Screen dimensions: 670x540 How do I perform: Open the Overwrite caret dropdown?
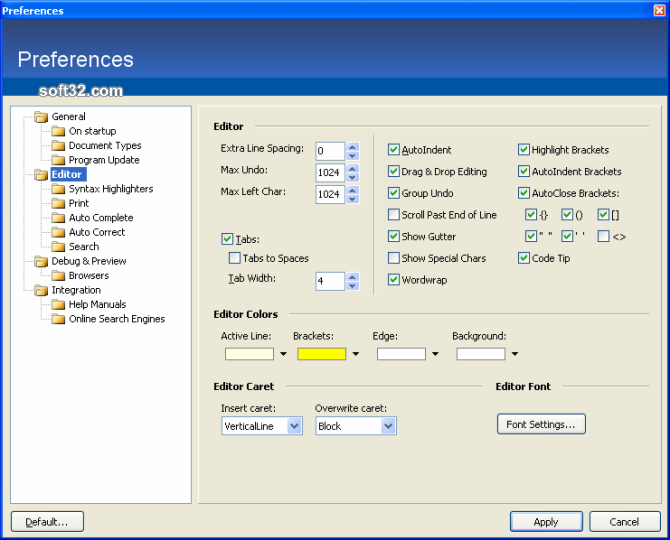coord(388,426)
